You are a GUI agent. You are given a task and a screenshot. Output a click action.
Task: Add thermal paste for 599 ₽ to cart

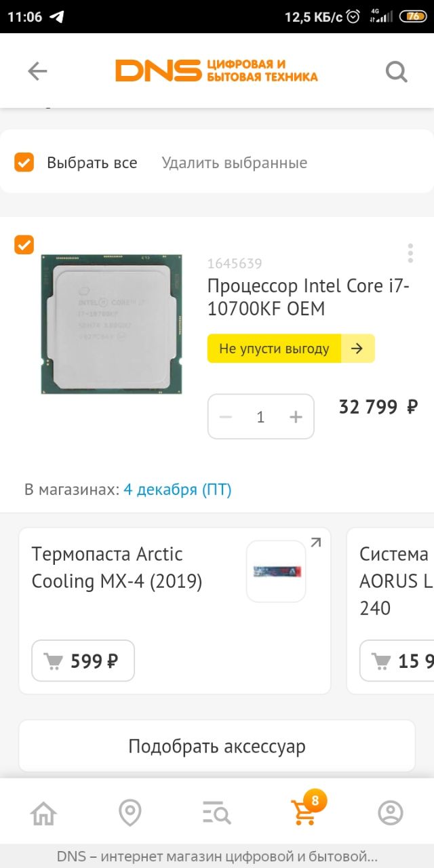[83, 660]
